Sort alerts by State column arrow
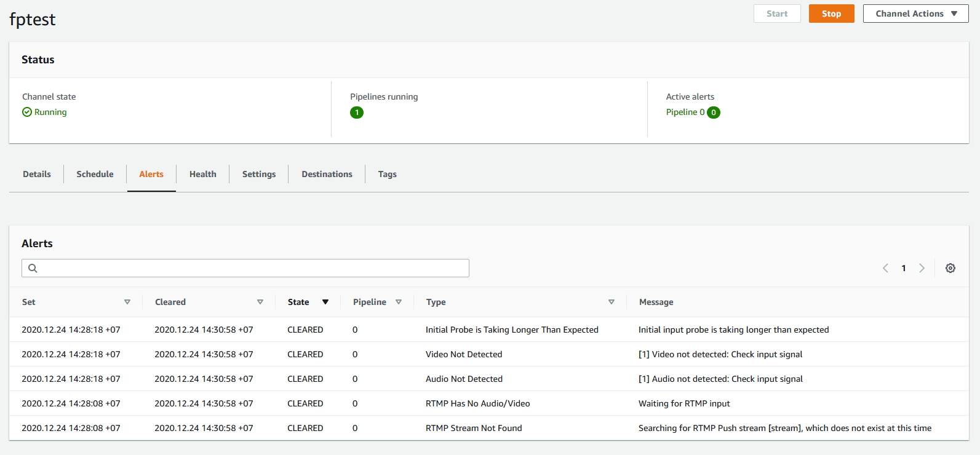Viewport: 980px width, 455px height. [x=325, y=302]
